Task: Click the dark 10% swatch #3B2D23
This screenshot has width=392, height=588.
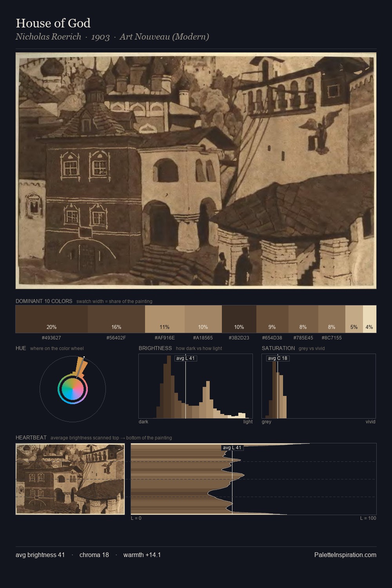Action: 239,319
